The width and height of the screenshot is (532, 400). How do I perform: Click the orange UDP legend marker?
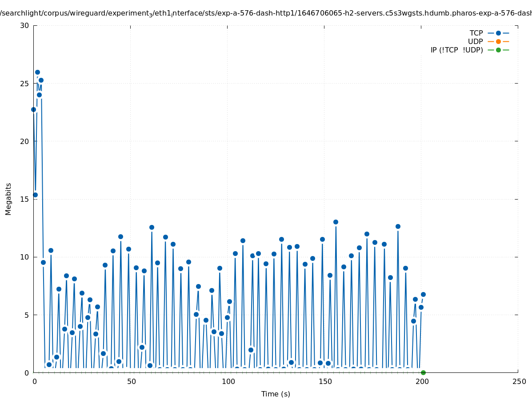tap(498, 42)
